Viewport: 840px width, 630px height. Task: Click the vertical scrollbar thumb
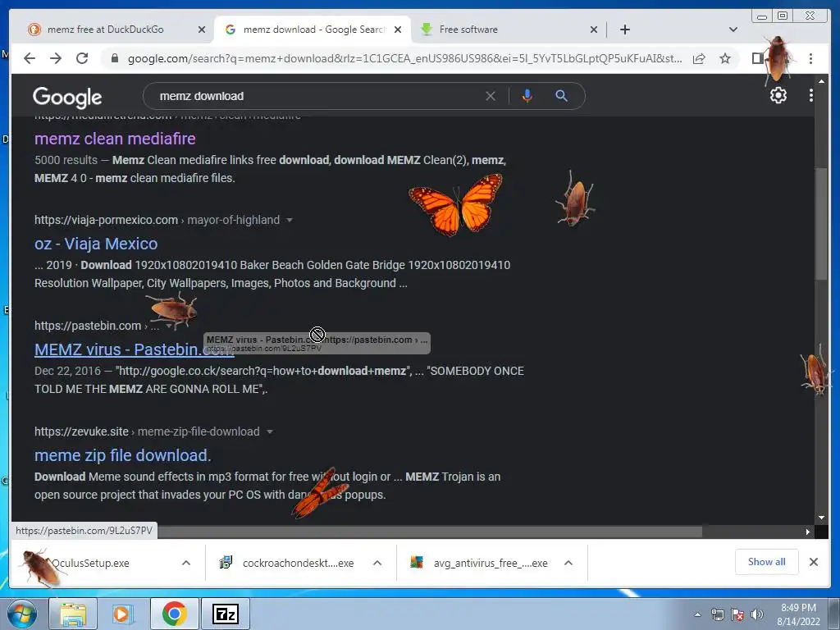coord(821,223)
